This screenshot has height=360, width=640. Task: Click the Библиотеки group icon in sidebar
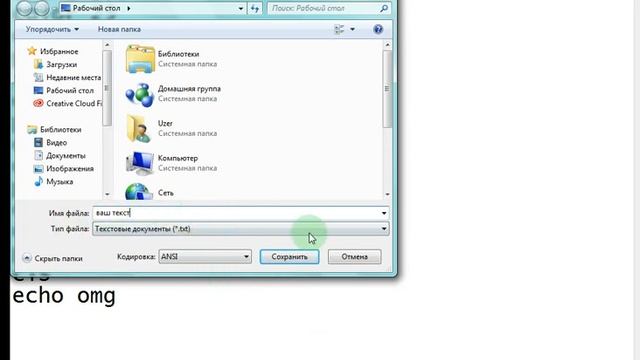pyautogui.click(x=32, y=130)
